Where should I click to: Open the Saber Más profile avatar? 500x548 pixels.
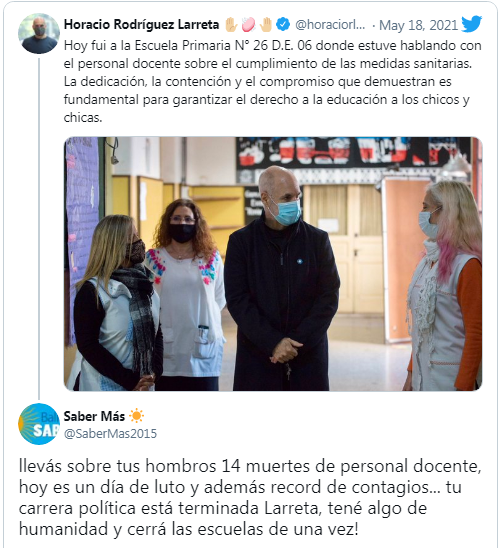[x=39, y=424]
